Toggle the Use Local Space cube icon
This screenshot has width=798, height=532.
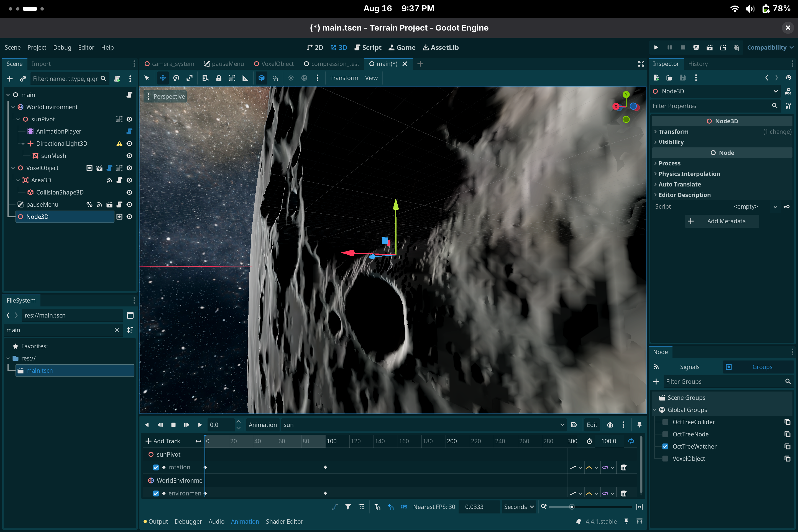tap(261, 78)
